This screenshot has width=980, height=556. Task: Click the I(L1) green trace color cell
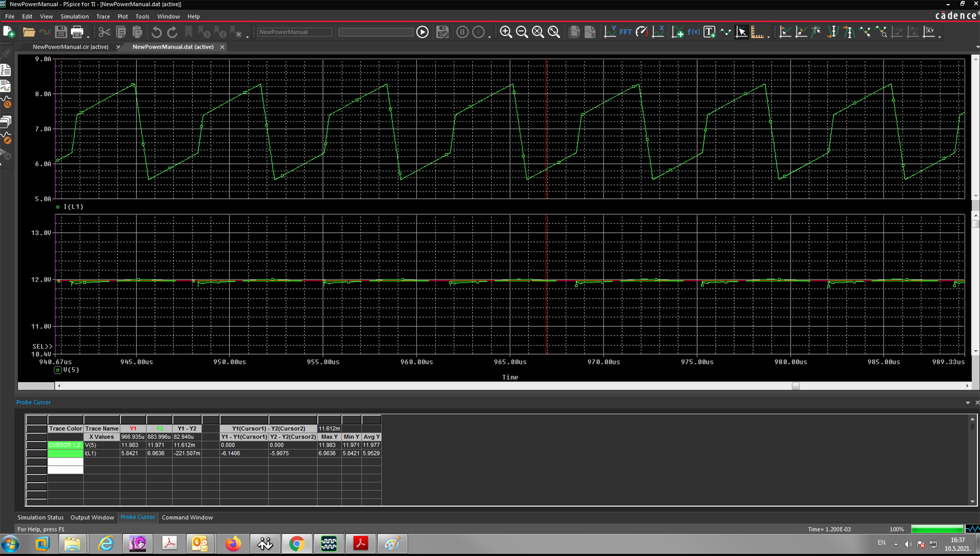[65, 453]
